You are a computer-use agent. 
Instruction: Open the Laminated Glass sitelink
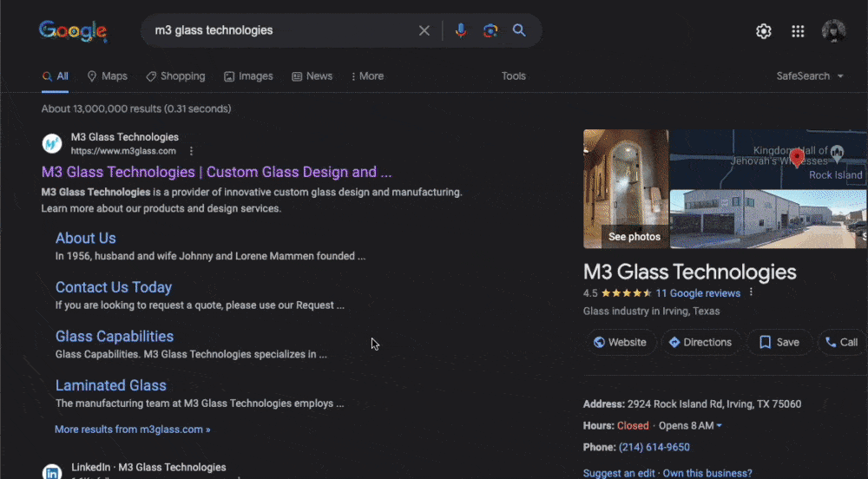[x=111, y=385]
